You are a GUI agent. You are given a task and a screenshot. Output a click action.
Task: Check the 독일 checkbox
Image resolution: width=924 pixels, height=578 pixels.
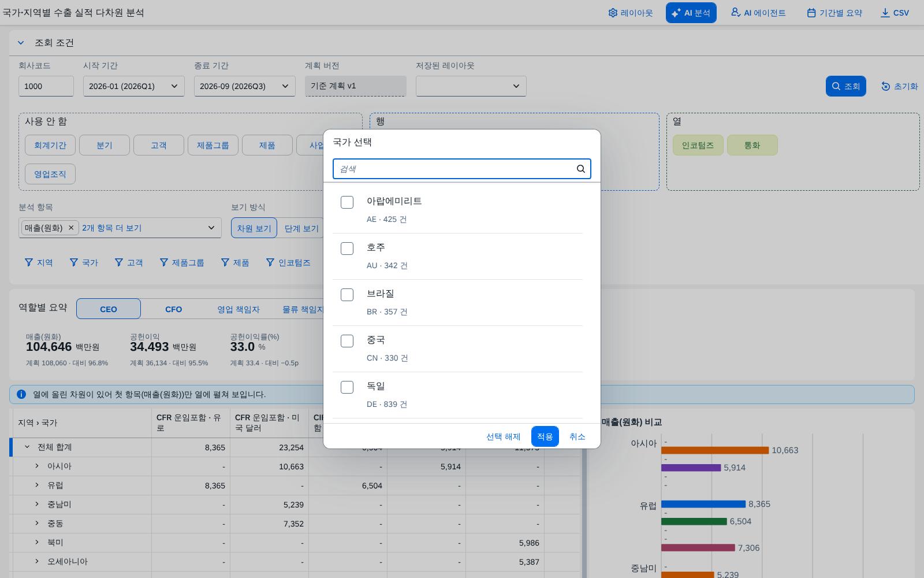347,387
